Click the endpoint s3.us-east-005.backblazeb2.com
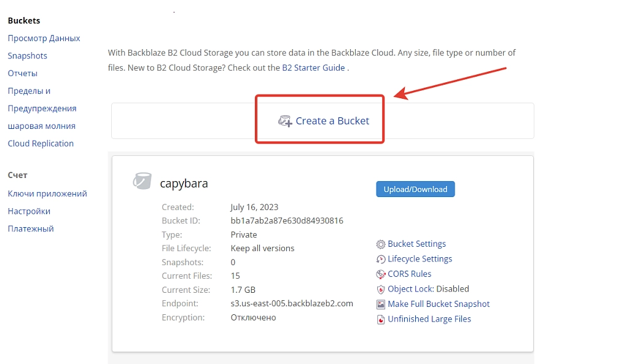The height and width of the screenshot is (364, 629). point(292,303)
